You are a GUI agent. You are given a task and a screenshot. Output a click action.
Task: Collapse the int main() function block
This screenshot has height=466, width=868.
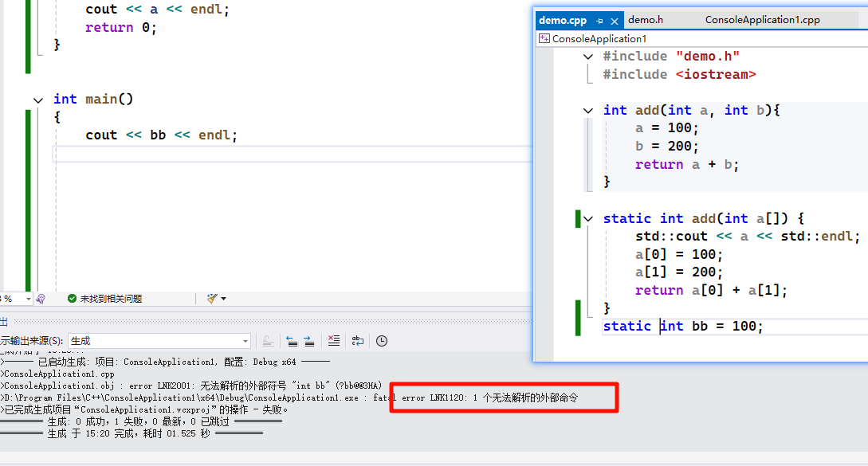(x=38, y=100)
